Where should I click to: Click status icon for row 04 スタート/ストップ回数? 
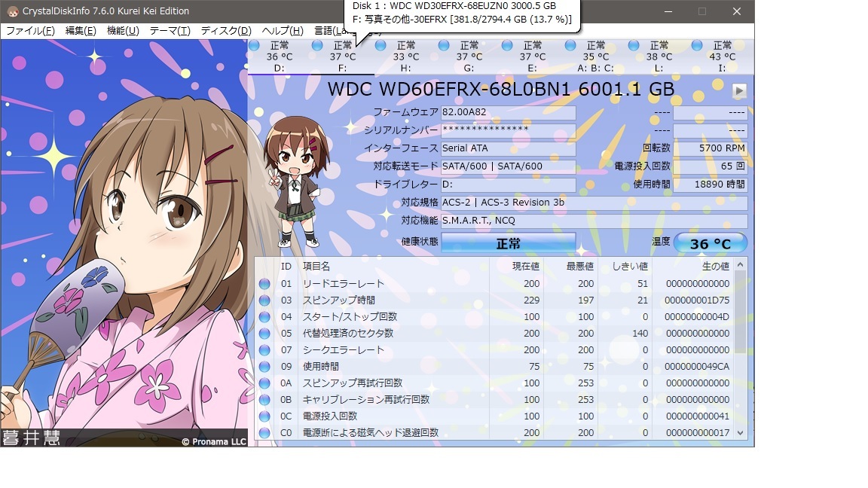[264, 317]
